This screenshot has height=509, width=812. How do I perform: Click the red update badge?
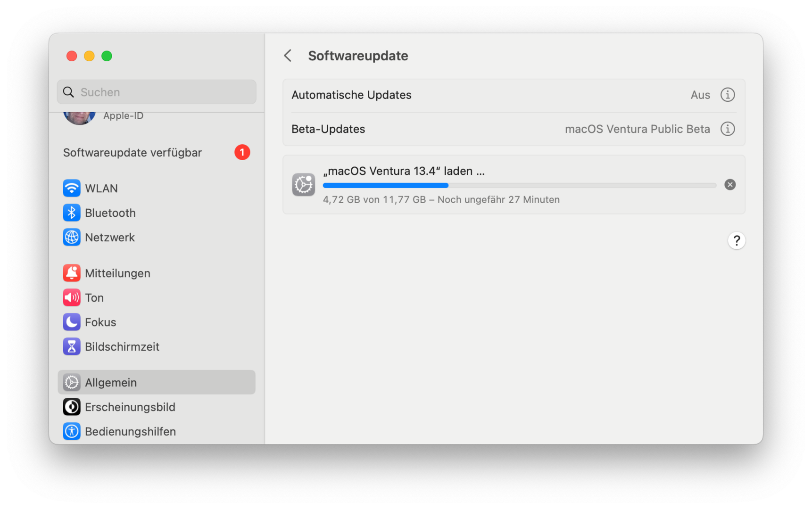242,152
